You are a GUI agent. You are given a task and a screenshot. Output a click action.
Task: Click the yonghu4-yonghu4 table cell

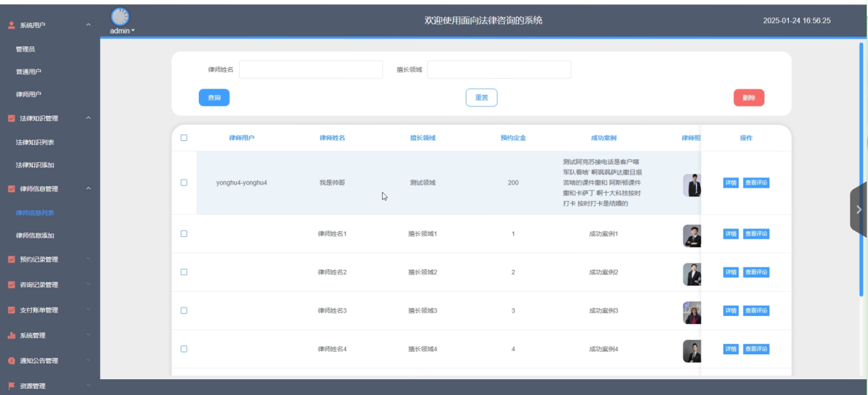(x=241, y=183)
